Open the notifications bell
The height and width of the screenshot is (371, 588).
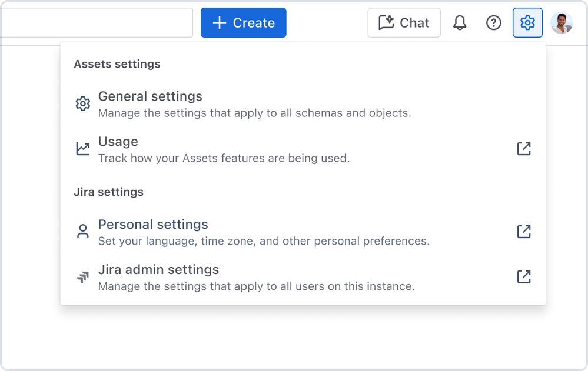coord(459,23)
